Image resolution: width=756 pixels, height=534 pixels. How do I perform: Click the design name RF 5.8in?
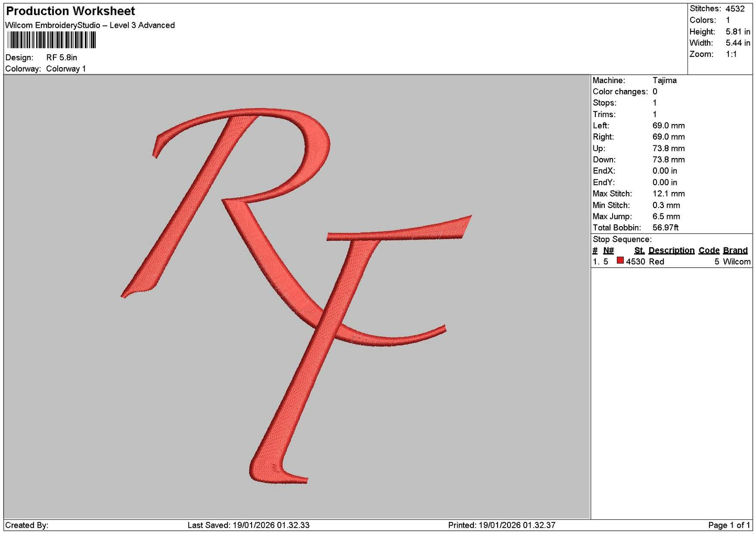point(62,58)
